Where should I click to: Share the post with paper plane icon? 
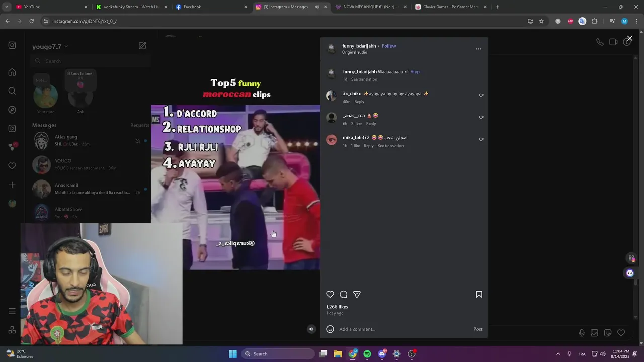(x=357, y=294)
